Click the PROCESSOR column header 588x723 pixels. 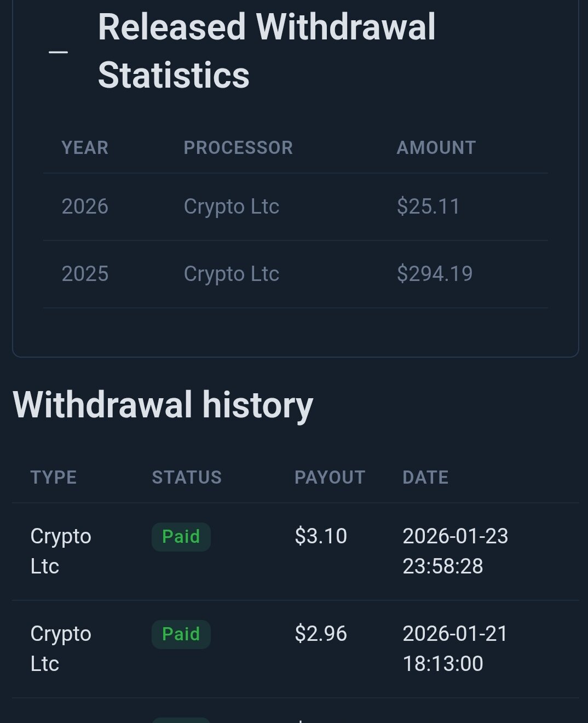click(x=238, y=148)
